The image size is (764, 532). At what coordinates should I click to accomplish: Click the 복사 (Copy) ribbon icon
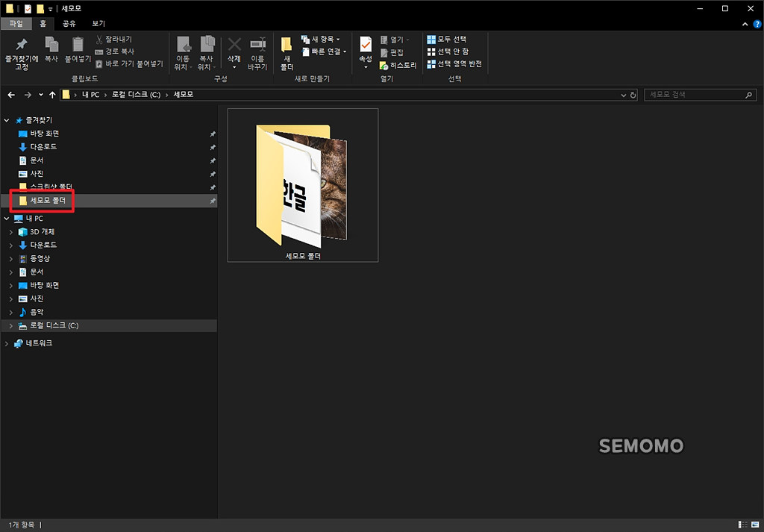pyautogui.click(x=51, y=50)
